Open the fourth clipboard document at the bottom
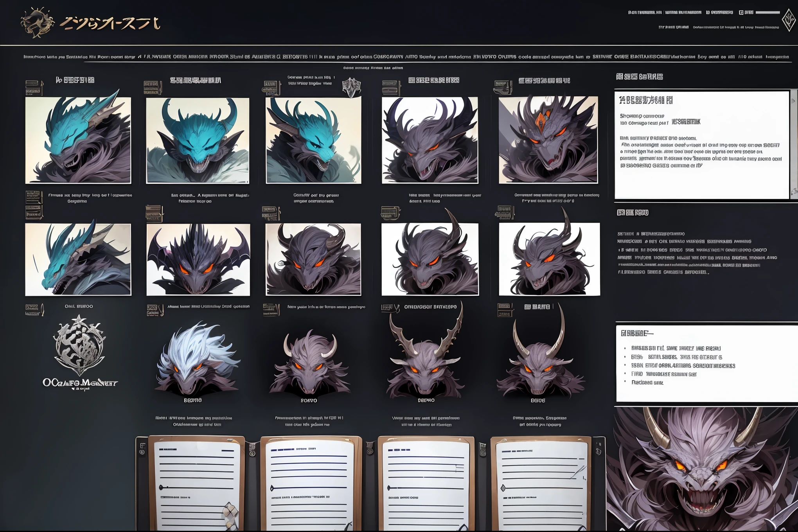Image resolution: width=798 pixels, height=532 pixels. (541, 483)
